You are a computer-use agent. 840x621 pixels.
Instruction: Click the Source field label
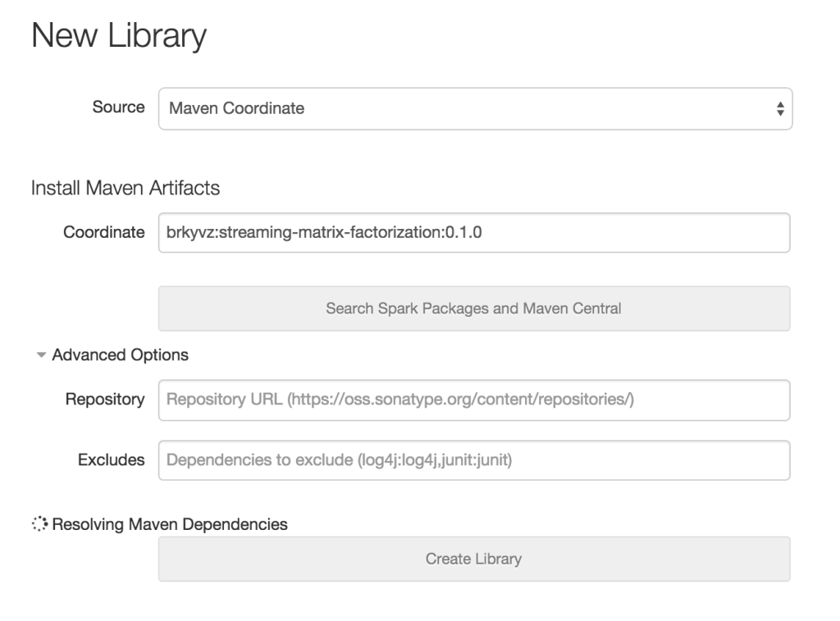click(119, 107)
